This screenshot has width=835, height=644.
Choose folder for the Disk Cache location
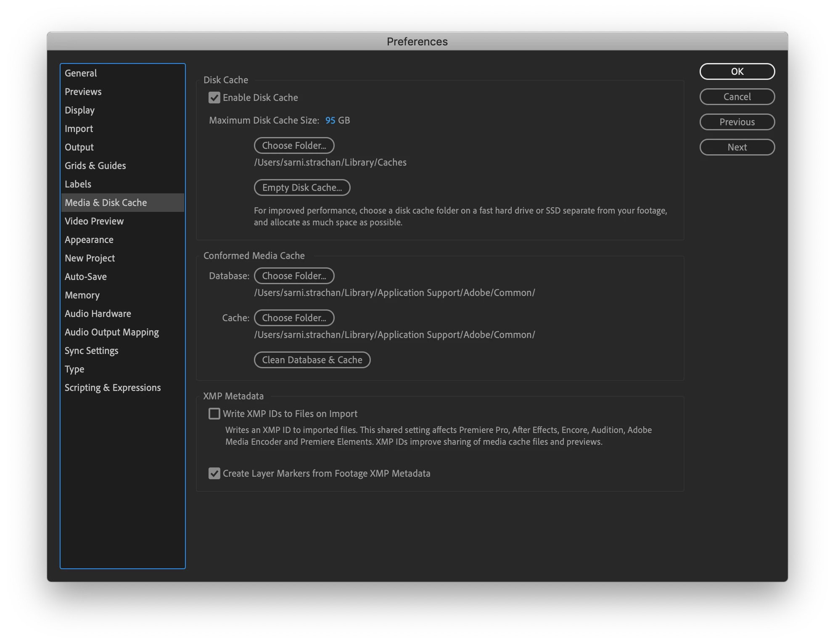[294, 145]
